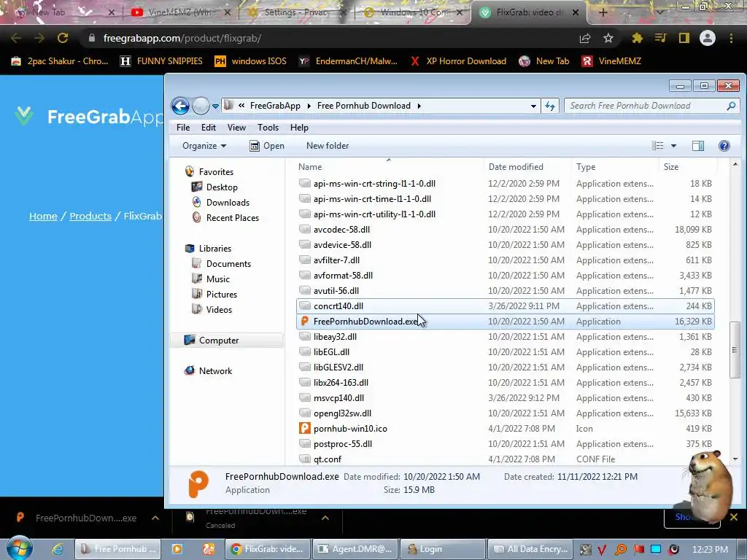Open the Tools menu in Explorer
The image size is (747, 560).
point(268,128)
